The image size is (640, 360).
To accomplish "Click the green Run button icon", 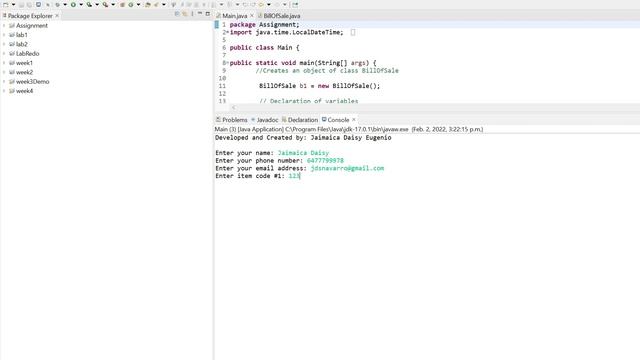I will (x=73, y=4).
